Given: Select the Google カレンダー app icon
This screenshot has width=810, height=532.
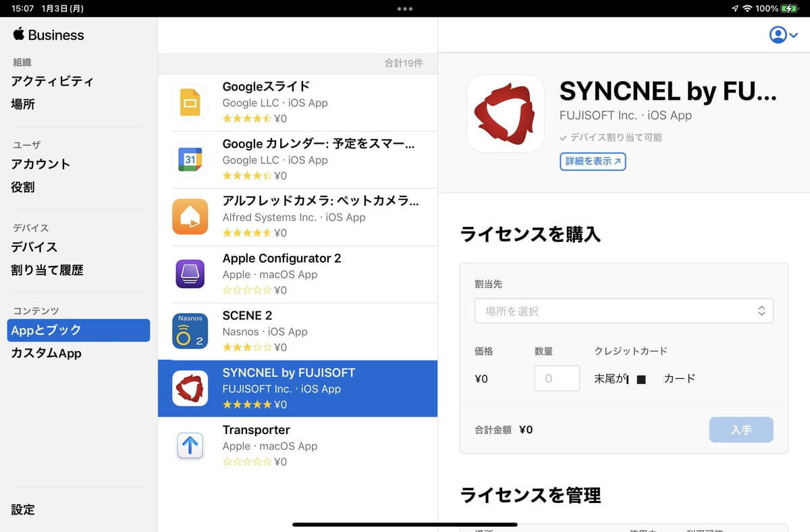Looking at the screenshot, I should point(190,160).
